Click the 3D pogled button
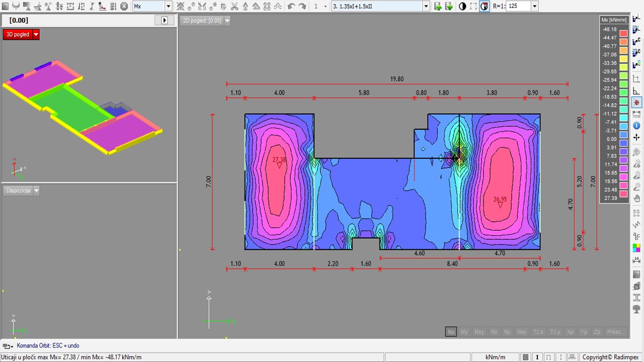Viewport: 644px width, 362px height. [18, 35]
